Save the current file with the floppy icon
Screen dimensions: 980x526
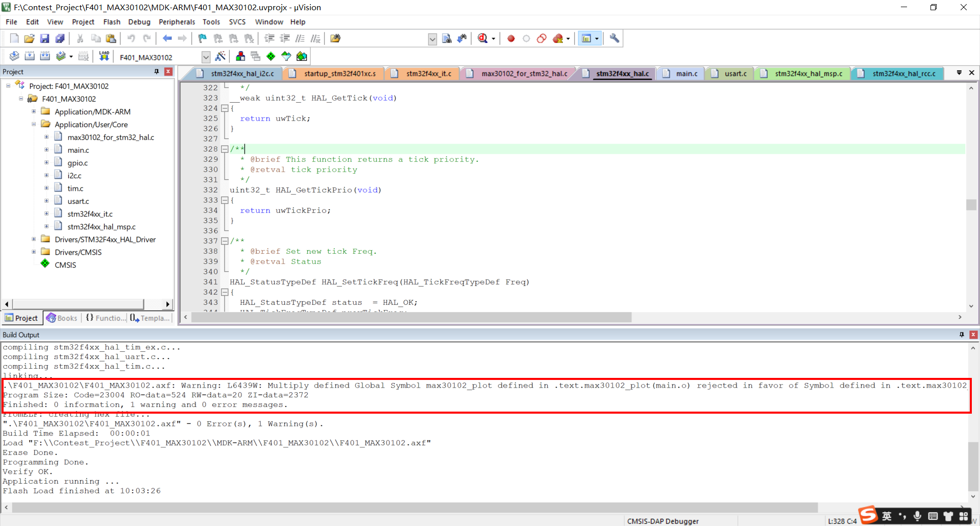tap(44, 38)
